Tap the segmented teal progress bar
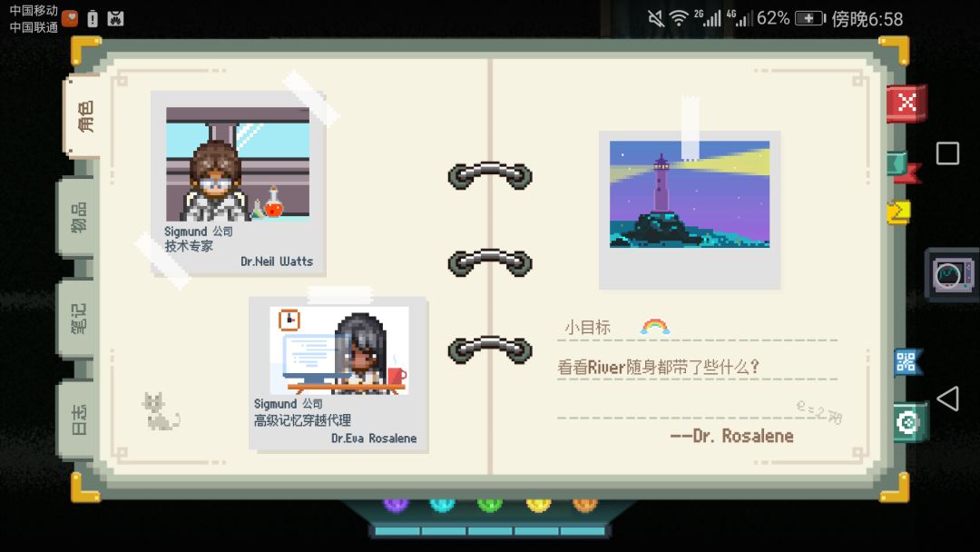Image resolution: width=980 pixels, height=552 pixels. (x=490, y=531)
